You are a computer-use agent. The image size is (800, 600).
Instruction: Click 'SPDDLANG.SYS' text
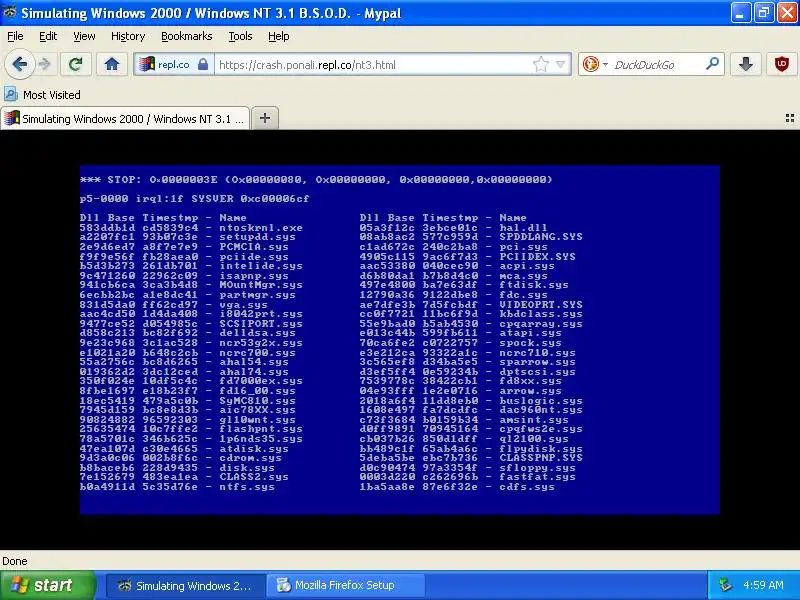click(x=541, y=237)
